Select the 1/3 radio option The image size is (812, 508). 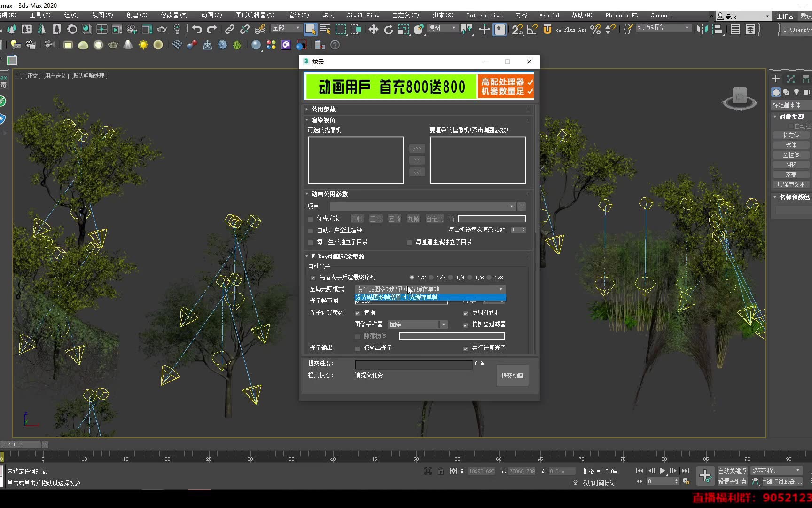click(x=431, y=278)
